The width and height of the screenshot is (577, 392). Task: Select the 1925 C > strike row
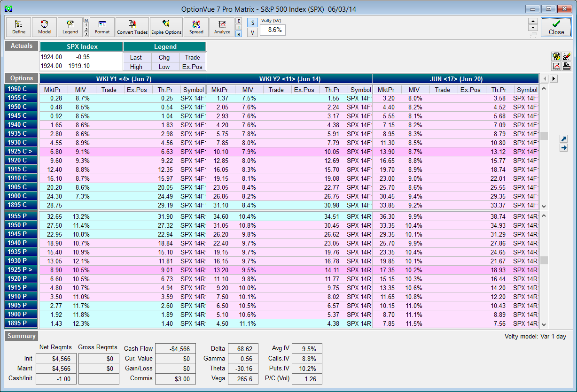pos(22,151)
